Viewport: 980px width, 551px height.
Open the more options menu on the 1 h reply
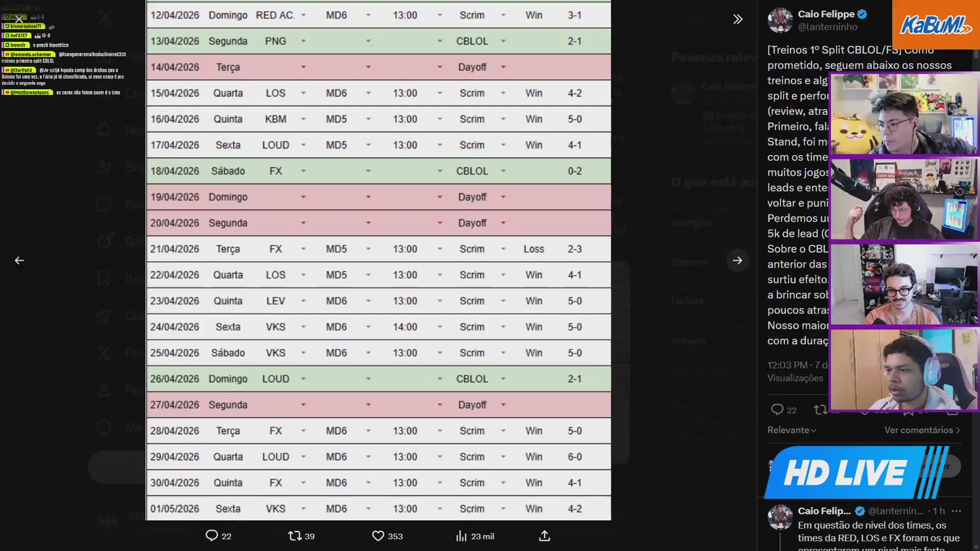[x=956, y=510]
